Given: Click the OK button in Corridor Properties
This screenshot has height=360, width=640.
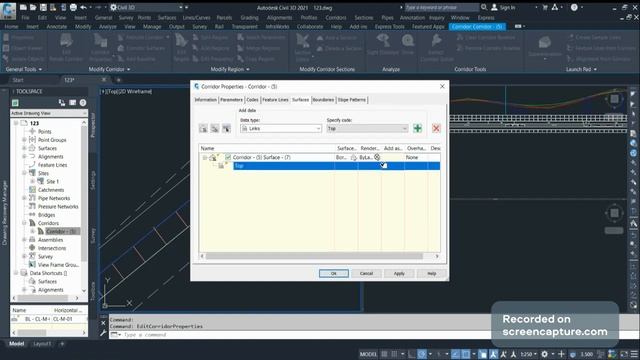Looking at the screenshot, I should [x=334, y=273].
